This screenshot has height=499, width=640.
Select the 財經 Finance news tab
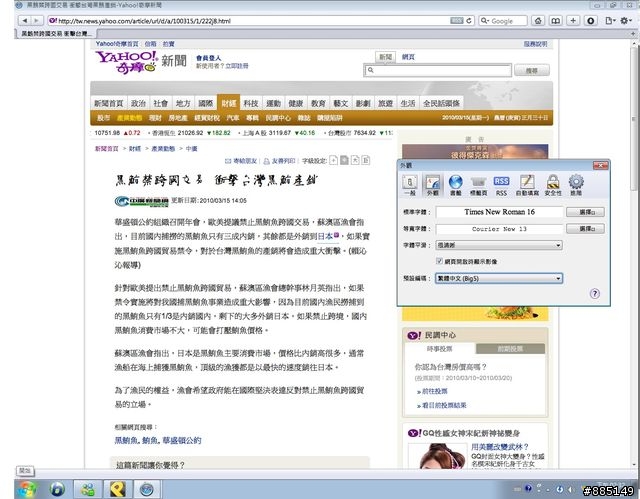pyautogui.click(x=229, y=103)
